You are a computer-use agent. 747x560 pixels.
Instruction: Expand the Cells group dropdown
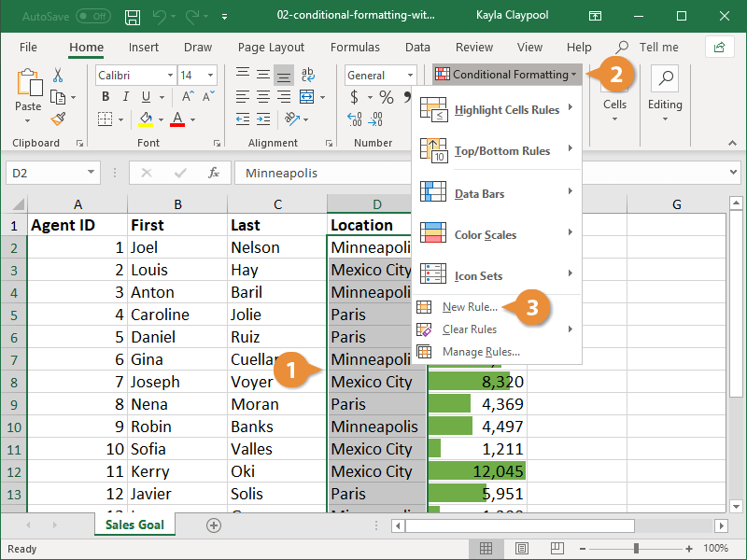tap(614, 117)
